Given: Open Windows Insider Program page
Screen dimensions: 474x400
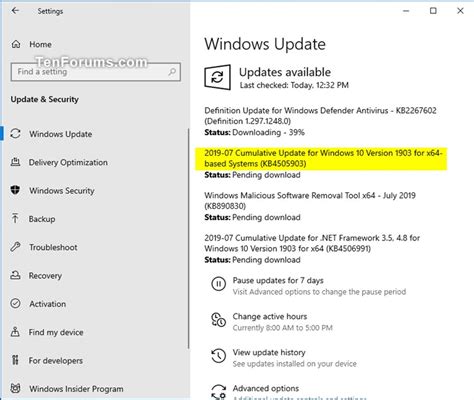Looking at the screenshot, I should [x=76, y=389].
